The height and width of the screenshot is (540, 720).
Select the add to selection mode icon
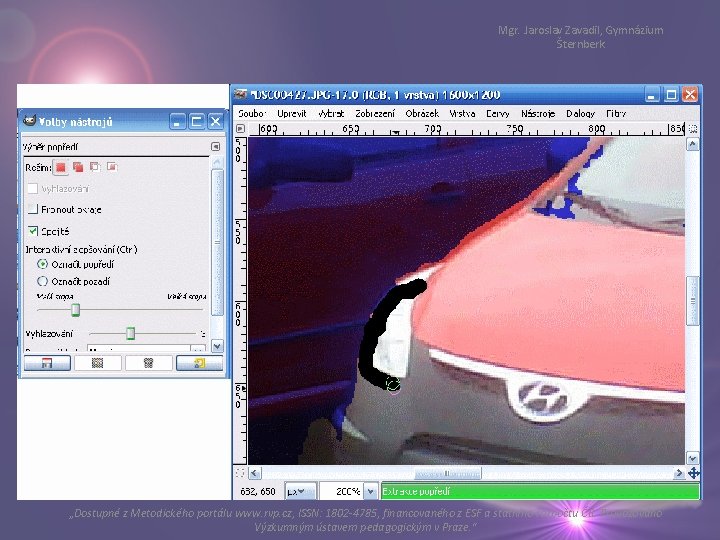pos(78,167)
